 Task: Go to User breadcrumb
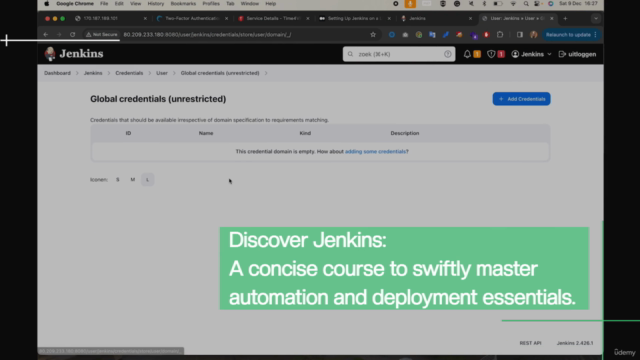coord(162,73)
